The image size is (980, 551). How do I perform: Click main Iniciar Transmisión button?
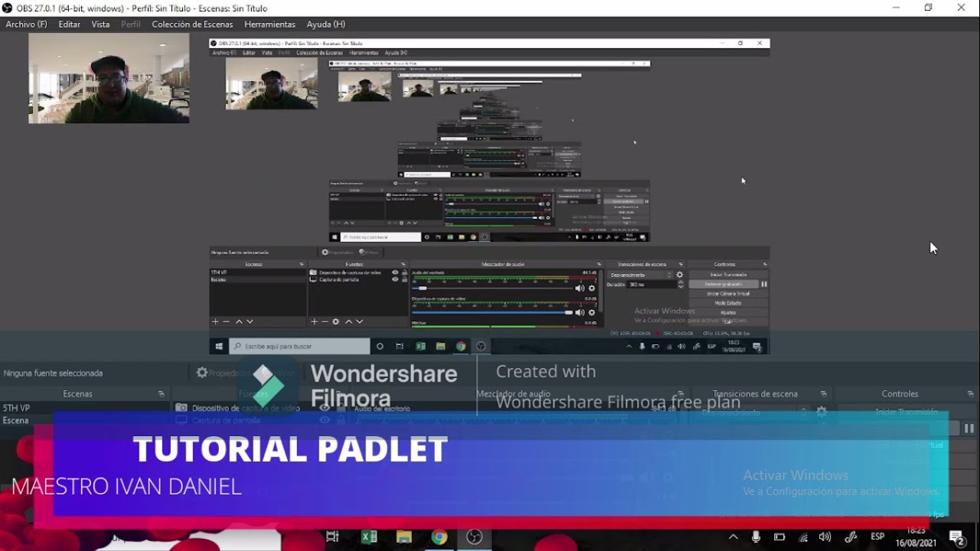point(906,412)
